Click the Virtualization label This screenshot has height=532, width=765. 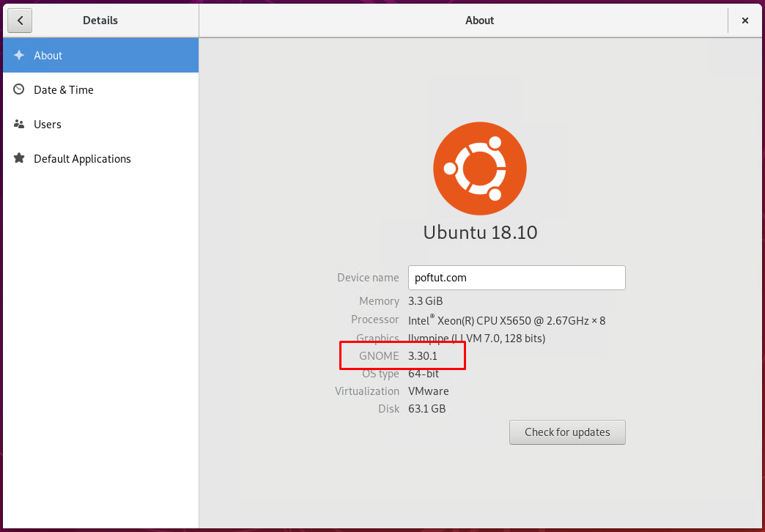coord(367,391)
